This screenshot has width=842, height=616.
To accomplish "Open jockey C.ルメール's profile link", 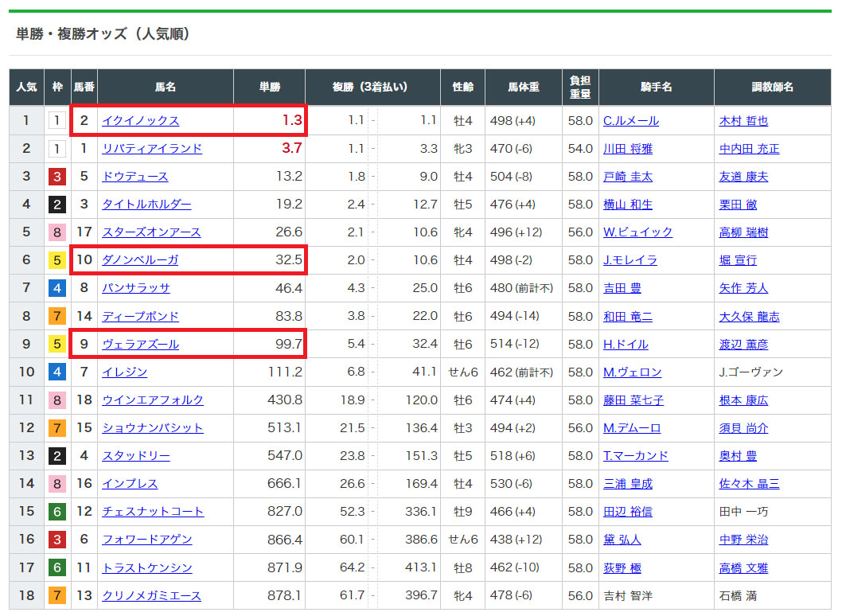I will 631,121.
